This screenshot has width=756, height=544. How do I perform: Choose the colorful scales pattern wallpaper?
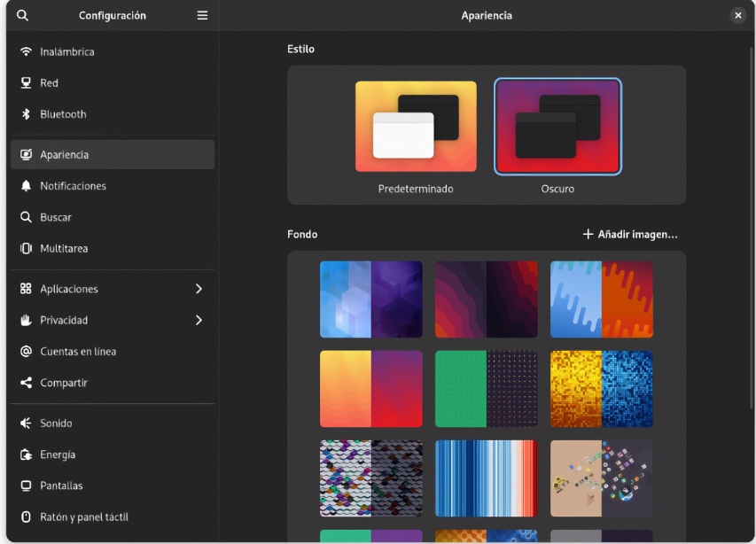point(371,478)
